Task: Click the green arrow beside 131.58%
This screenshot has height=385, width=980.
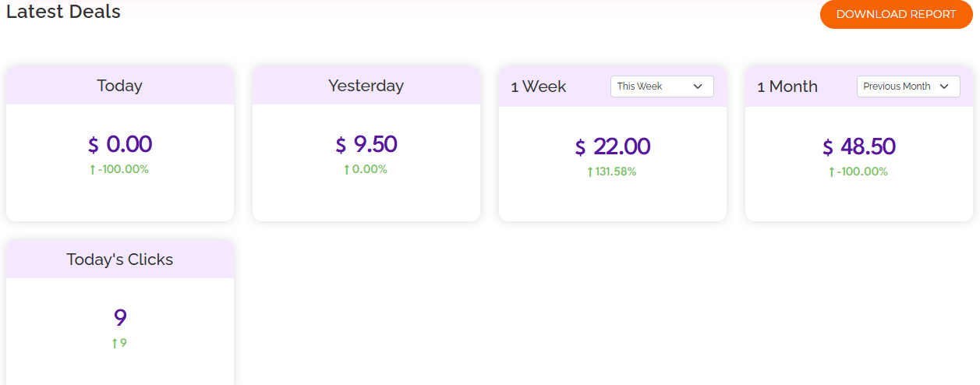Action: tap(590, 172)
